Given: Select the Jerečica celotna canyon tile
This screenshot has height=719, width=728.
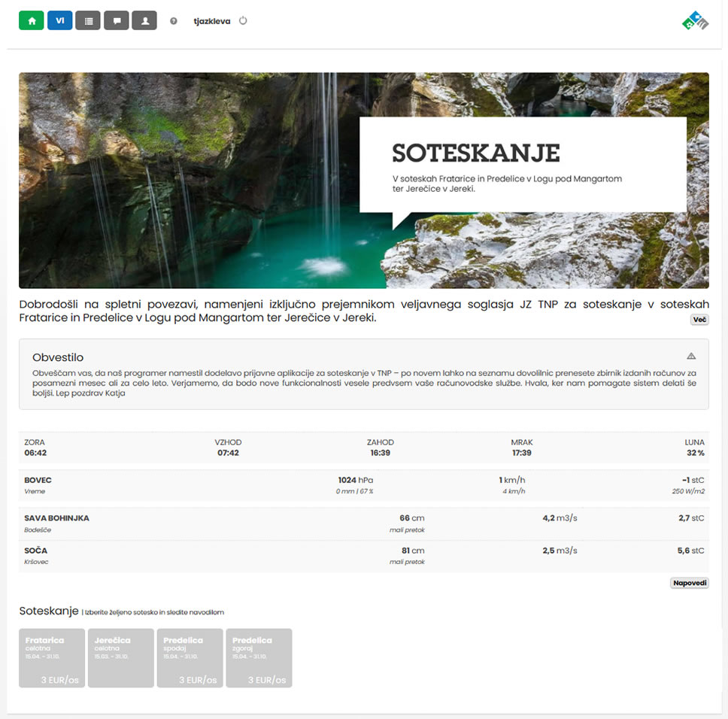Looking at the screenshot, I should [121, 658].
